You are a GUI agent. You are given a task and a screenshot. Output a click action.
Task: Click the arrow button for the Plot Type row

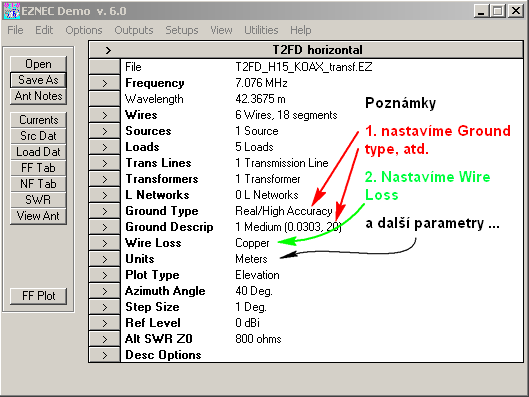tap(105, 276)
